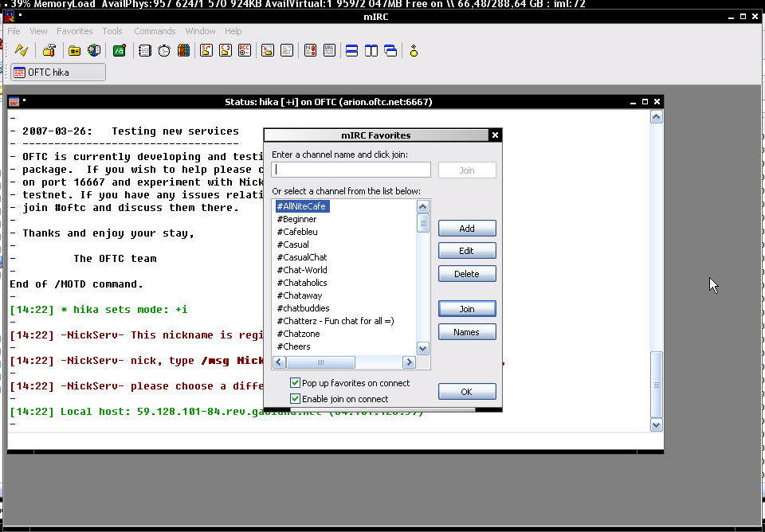Click the channel name input field

click(x=351, y=170)
